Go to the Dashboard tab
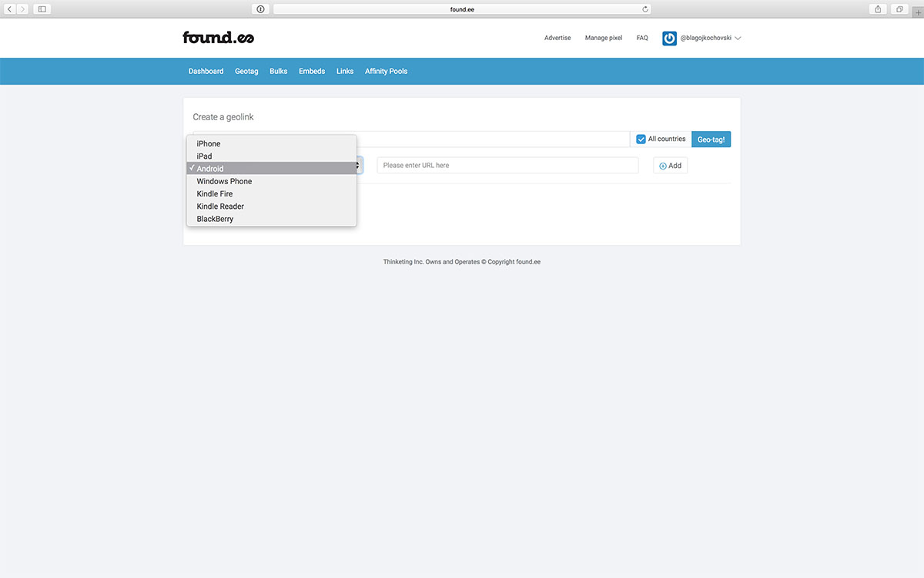 pos(206,71)
